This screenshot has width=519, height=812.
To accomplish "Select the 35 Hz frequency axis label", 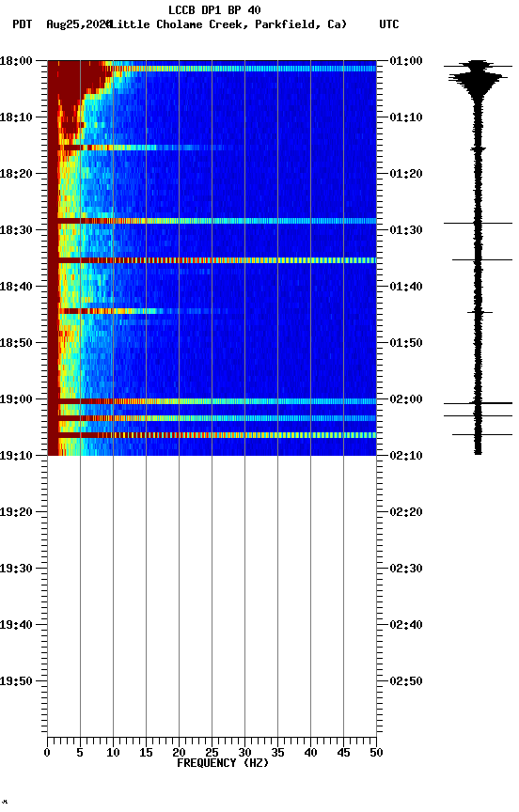I will [x=277, y=753].
